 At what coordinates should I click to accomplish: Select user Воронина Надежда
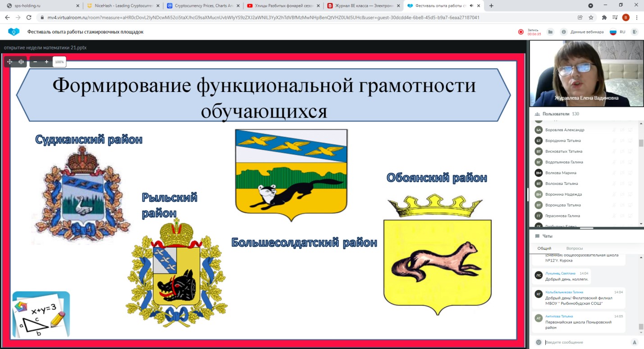[x=563, y=194]
